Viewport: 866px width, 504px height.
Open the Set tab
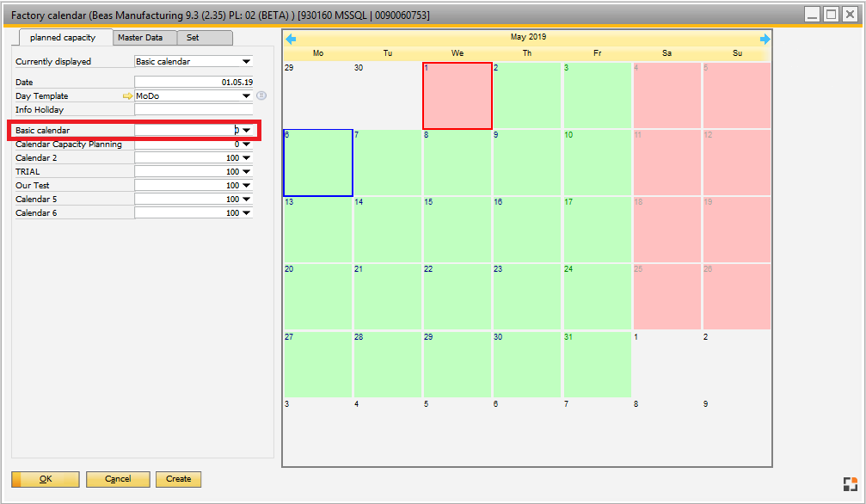coord(205,38)
